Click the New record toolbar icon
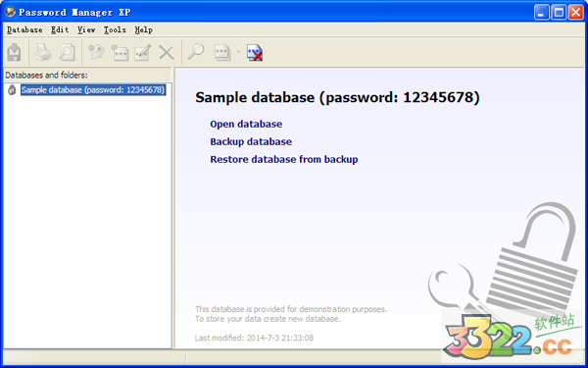The width and height of the screenshot is (588, 368). click(120, 52)
